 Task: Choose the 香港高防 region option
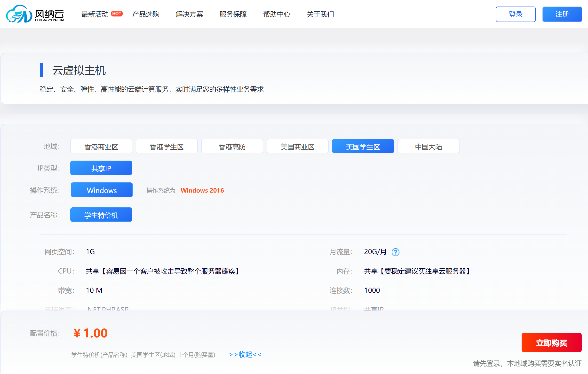pos(232,146)
